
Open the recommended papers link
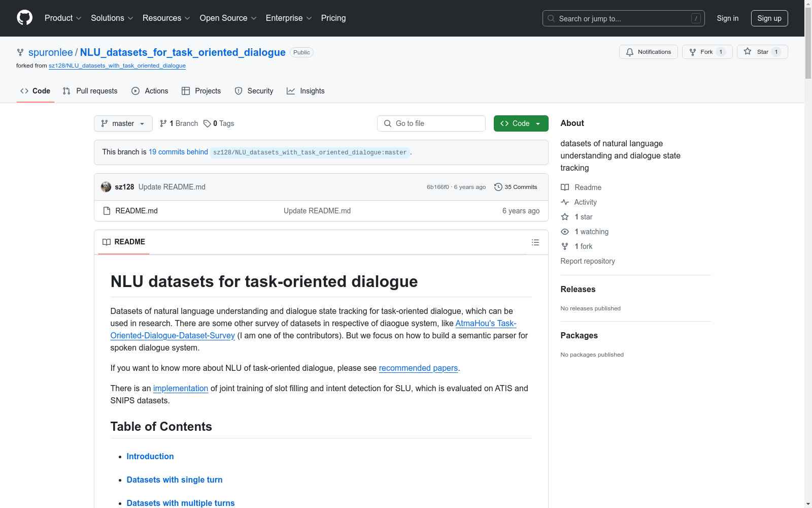pos(418,368)
